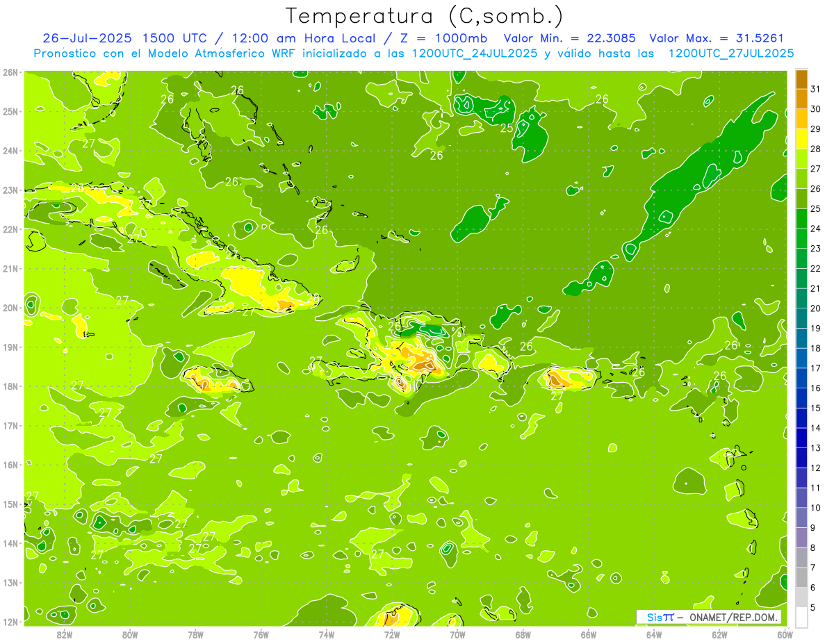Pick the 17N latitude axis label
This screenshot has height=644, width=834.
pyautogui.click(x=10, y=426)
